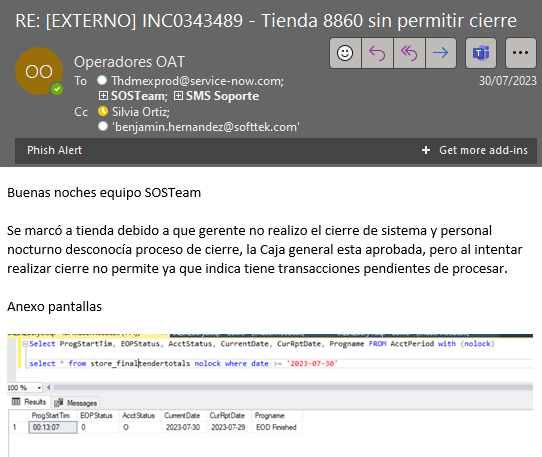The image size is (542, 457).
Task: Click the Results grid icon
Action: pyautogui.click(x=16, y=402)
